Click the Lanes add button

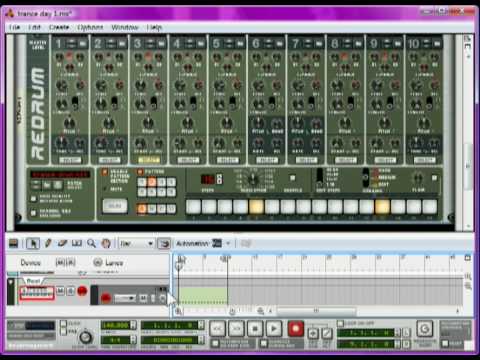[97, 263]
